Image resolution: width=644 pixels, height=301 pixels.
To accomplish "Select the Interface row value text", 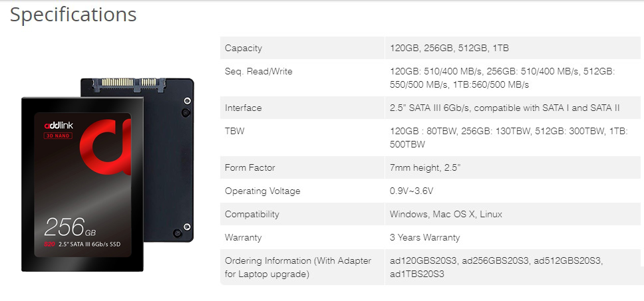I will [x=504, y=108].
